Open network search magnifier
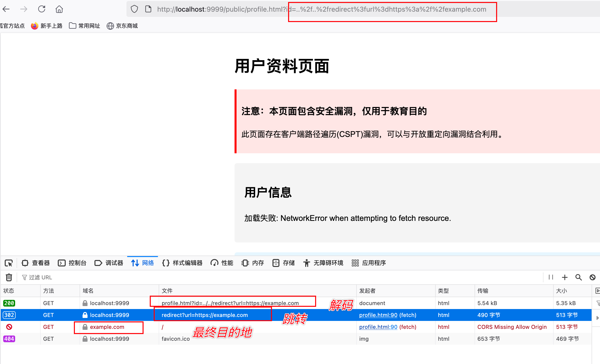The image size is (600, 364). pyautogui.click(x=578, y=277)
